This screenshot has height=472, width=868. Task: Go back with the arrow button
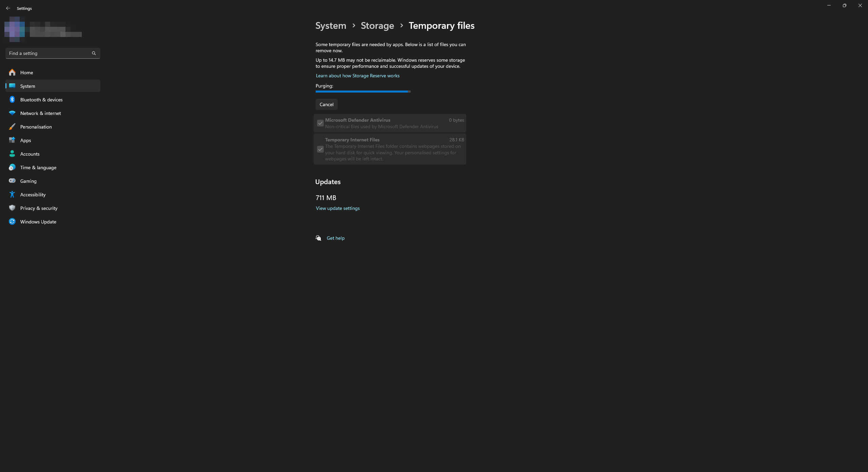(x=8, y=8)
